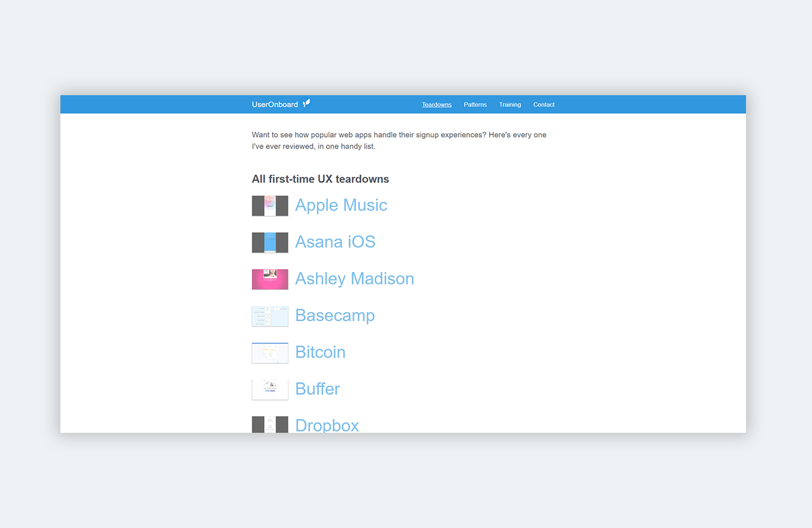
Task: Click the 'Want to see how popular web apps' paragraph
Action: coord(399,140)
